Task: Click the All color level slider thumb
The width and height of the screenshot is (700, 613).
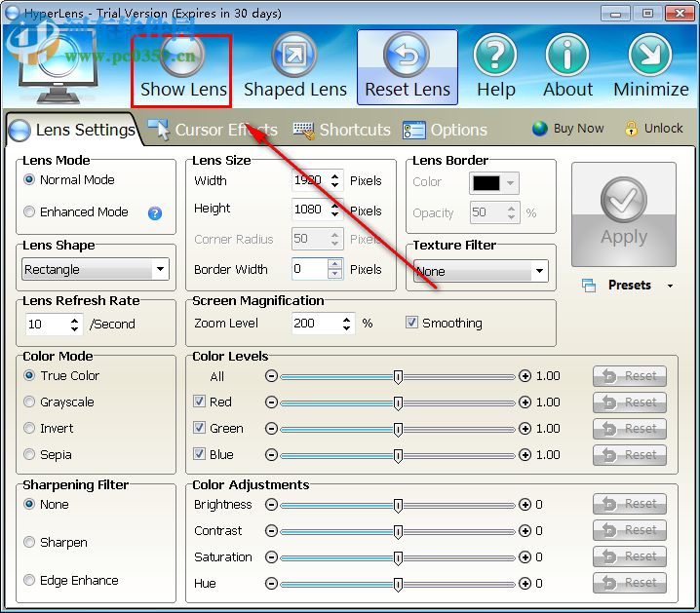Action: point(398,377)
